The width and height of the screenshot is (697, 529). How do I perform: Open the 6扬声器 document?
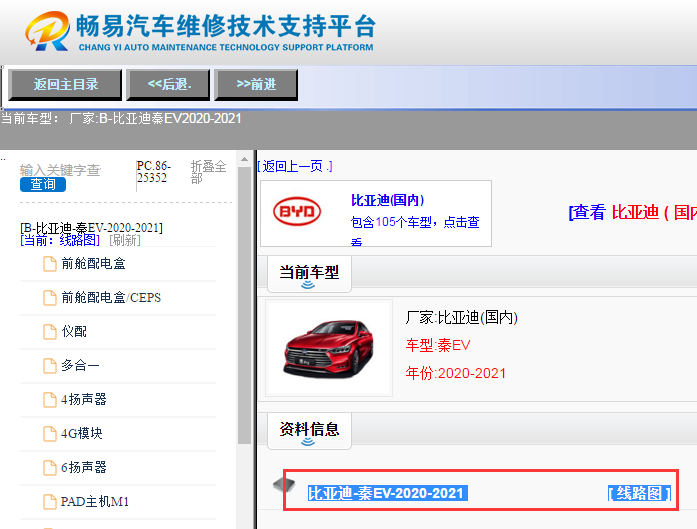pyautogui.click(x=84, y=468)
